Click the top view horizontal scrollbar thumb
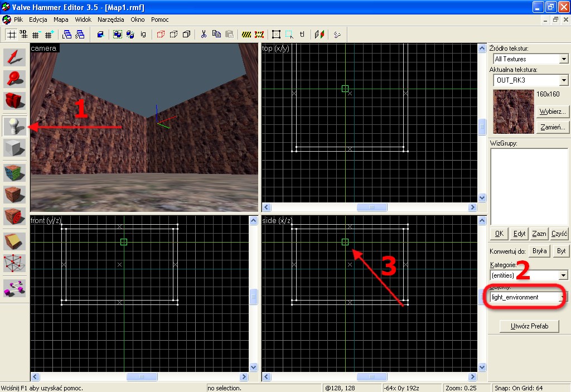The image size is (571, 392). (372, 207)
